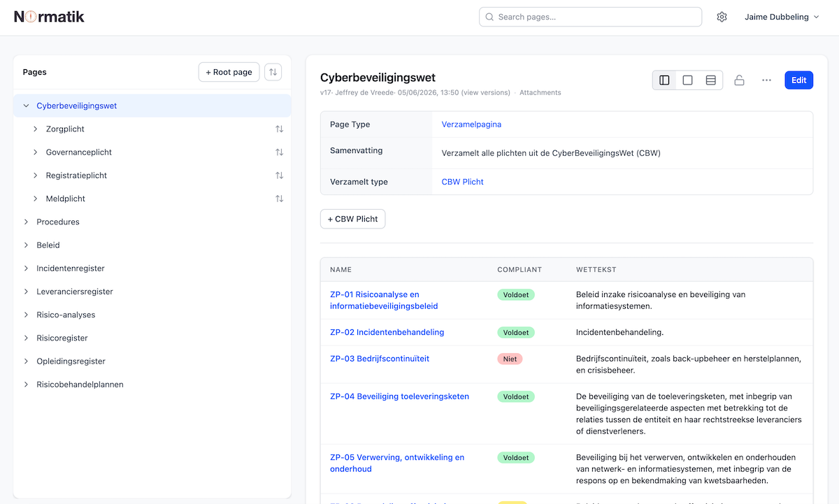Open the Jaime Dubbeling user menu
Viewport: 839px width, 504px height.
click(782, 17)
